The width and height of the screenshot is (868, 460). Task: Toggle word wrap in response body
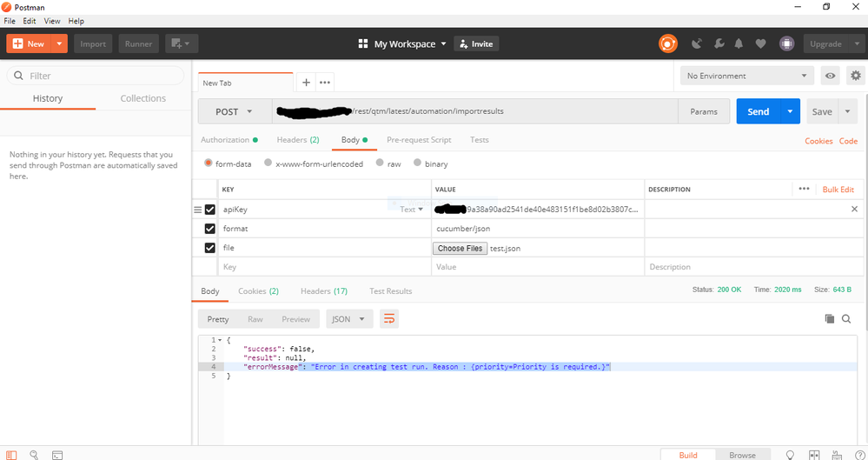click(389, 318)
